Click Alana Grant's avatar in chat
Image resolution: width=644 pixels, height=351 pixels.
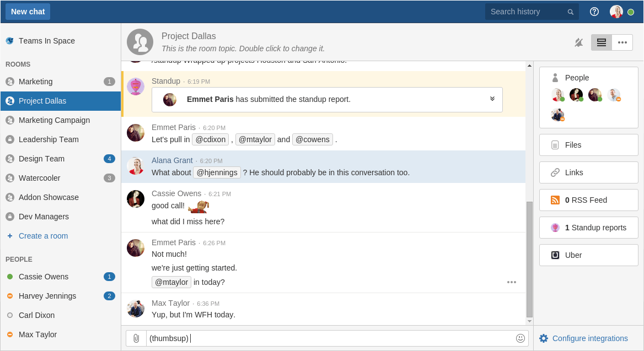tap(136, 166)
